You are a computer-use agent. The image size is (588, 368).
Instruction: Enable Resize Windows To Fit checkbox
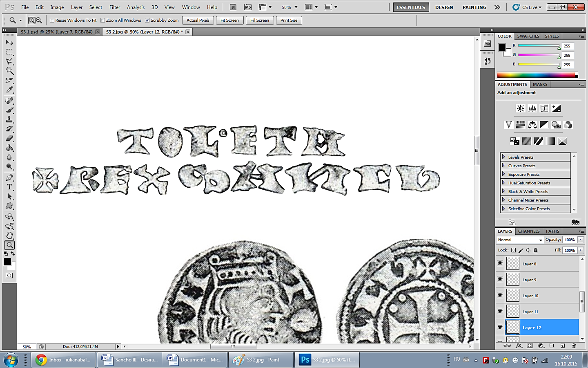pos(52,20)
